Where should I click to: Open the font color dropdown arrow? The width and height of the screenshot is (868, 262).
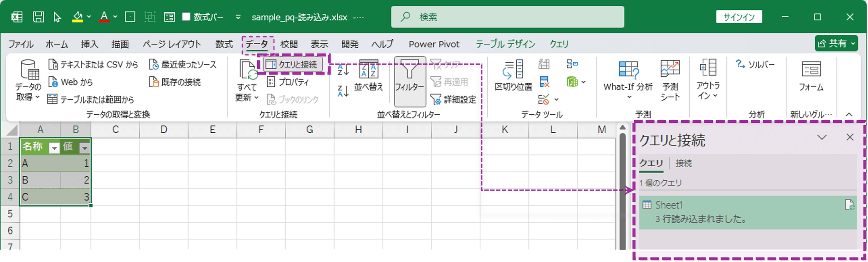(115, 17)
